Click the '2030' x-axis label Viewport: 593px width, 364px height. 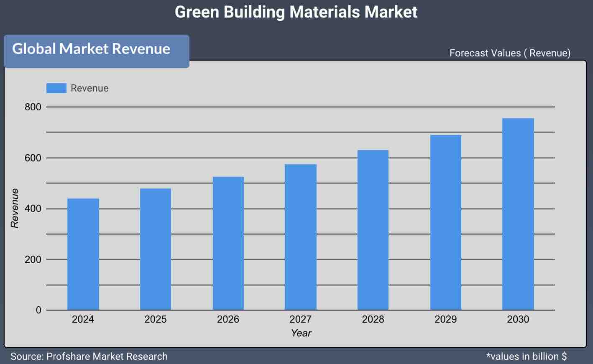(x=518, y=319)
